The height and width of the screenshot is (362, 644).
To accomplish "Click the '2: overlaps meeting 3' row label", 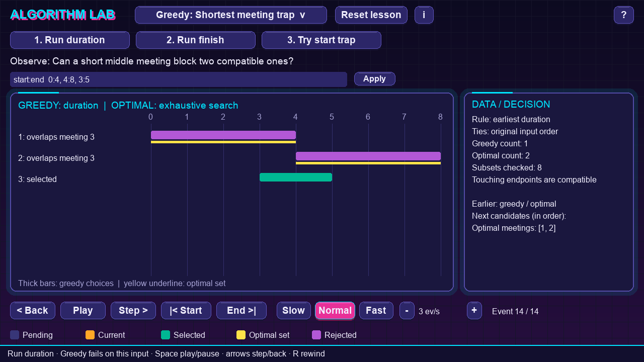I will click(x=56, y=158).
